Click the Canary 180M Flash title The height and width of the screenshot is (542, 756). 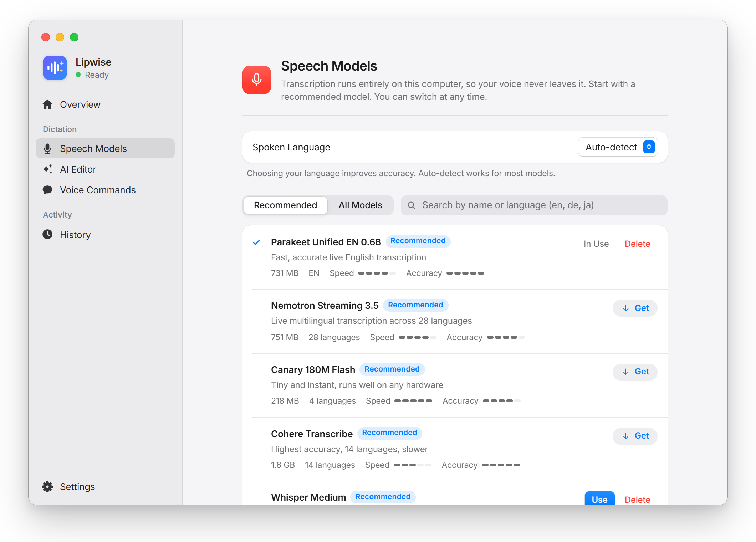click(313, 370)
